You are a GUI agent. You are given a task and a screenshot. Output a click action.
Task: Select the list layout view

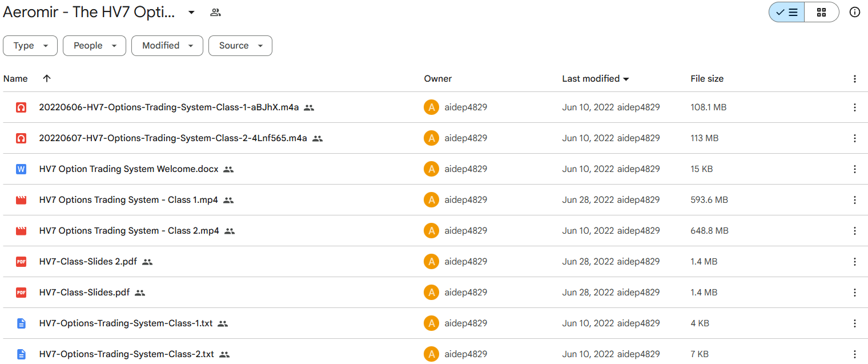click(787, 12)
